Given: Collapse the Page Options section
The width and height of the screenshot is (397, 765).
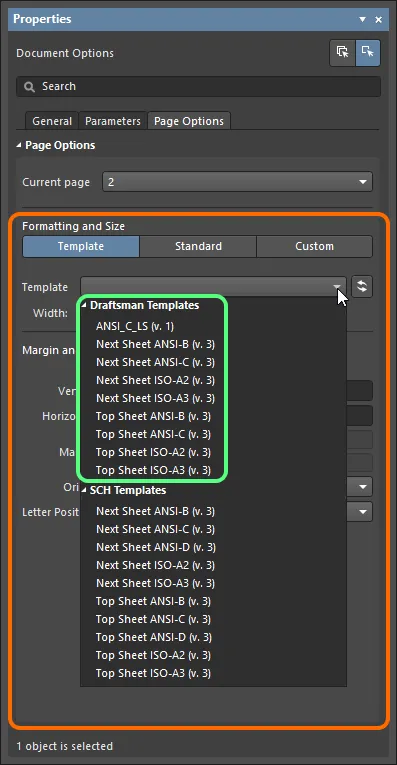Looking at the screenshot, I should 19,145.
